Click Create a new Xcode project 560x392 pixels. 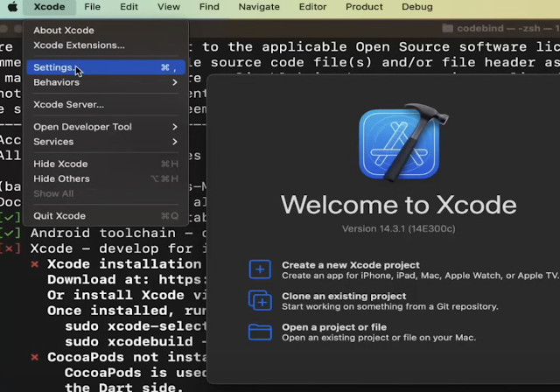(350, 265)
